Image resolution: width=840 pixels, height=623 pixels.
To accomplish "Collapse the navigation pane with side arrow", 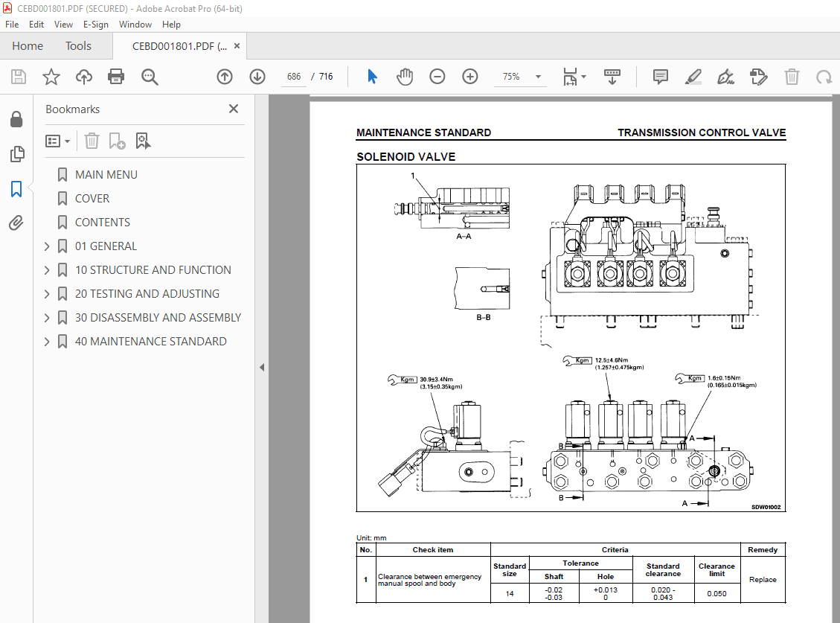I will [262, 367].
